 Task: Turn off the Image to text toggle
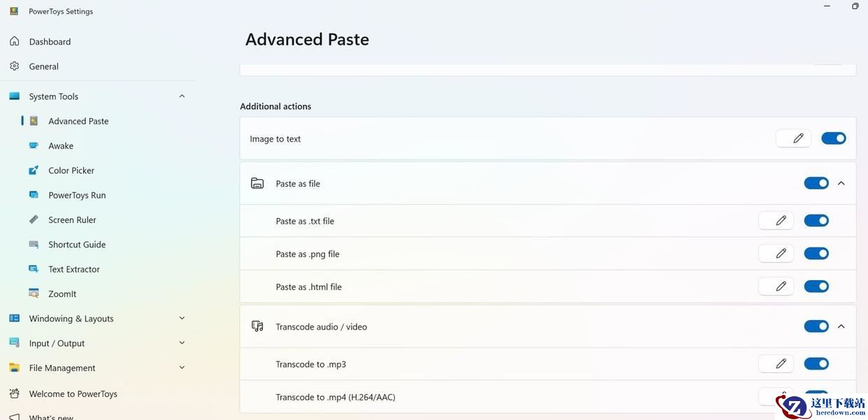coord(834,138)
